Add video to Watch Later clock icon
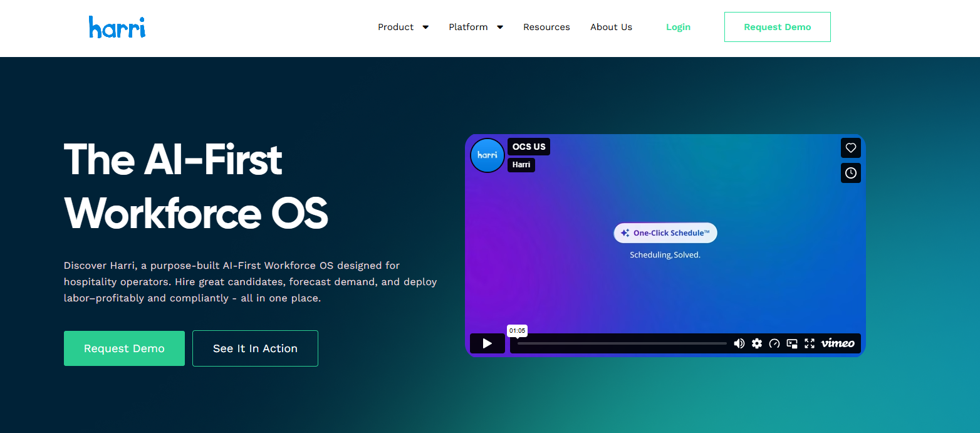The image size is (980, 433). (x=851, y=173)
